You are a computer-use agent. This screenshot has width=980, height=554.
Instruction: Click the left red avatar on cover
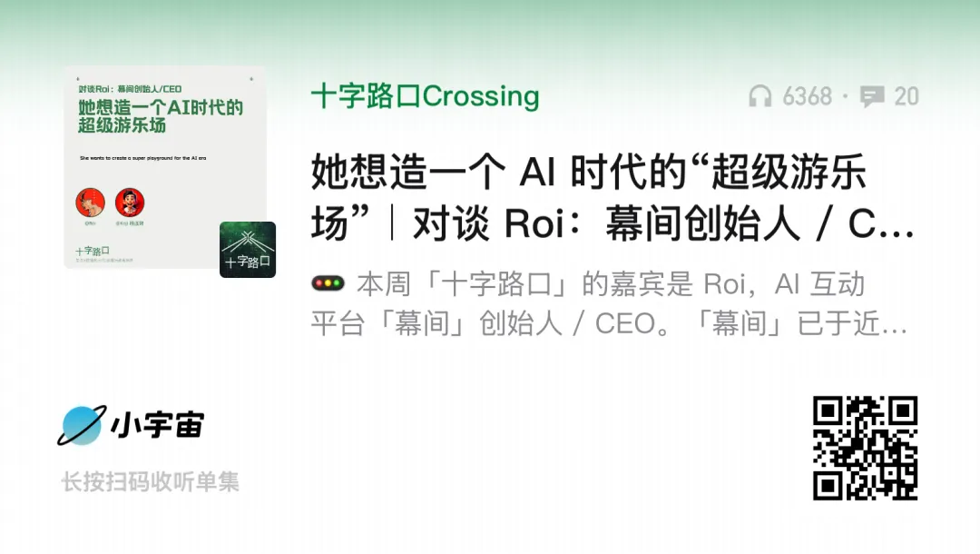tap(90, 203)
